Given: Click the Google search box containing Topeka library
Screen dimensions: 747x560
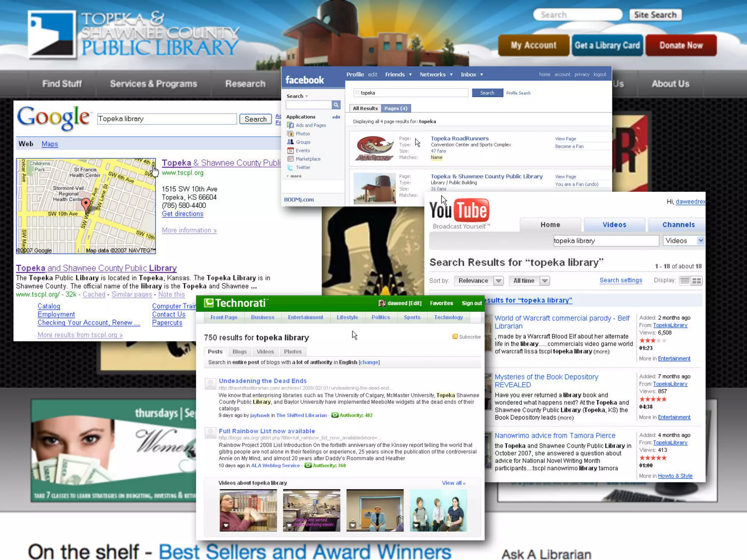Looking at the screenshot, I should click(x=167, y=119).
